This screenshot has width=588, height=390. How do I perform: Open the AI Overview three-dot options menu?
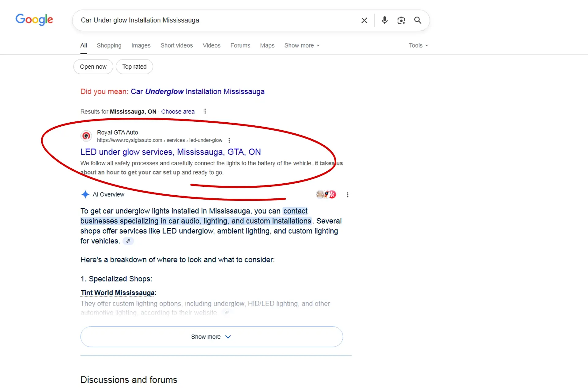(x=348, y=195)
